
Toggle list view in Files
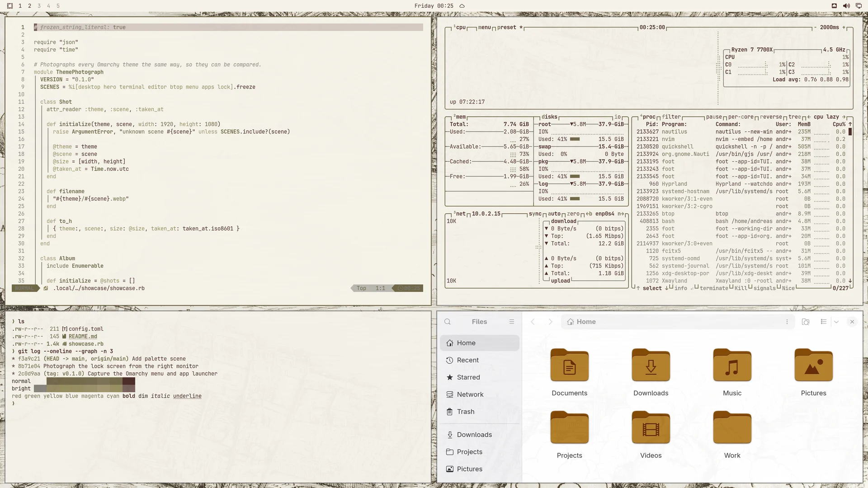point(824,322)
